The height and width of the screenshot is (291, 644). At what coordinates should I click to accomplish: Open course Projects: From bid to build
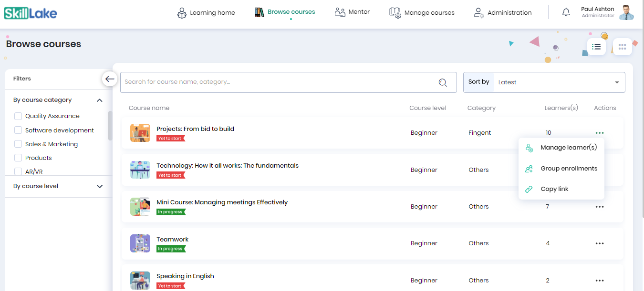195,129
